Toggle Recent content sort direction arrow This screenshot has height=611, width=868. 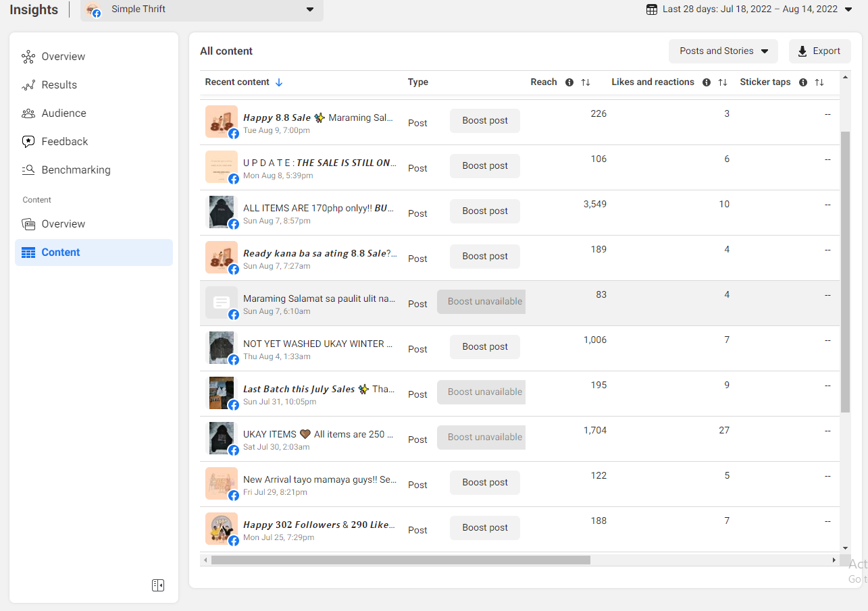pos(279,82)
